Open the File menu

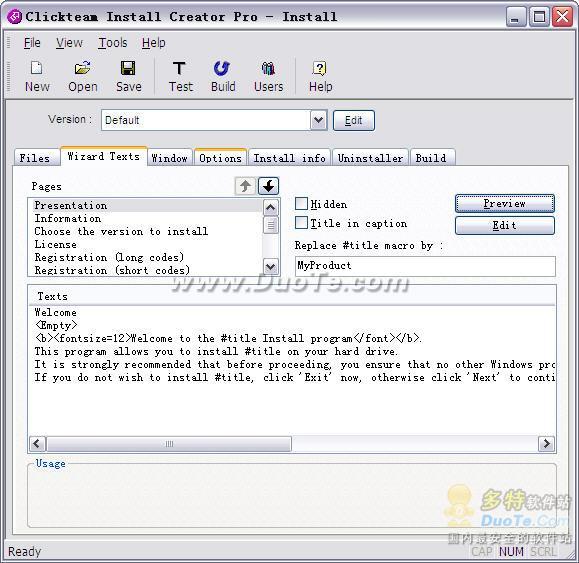[x=32, y=43]
